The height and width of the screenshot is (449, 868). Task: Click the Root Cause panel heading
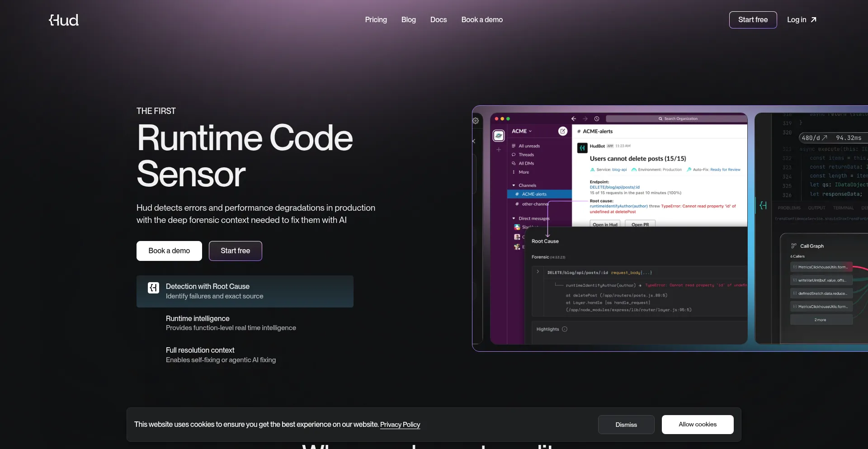point(545,241)
